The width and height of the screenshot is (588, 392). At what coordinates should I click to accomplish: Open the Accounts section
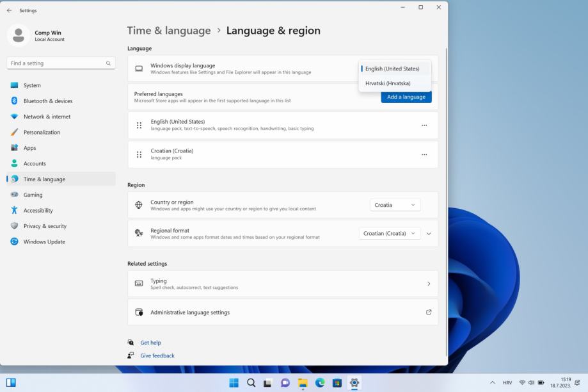point(61,163)
